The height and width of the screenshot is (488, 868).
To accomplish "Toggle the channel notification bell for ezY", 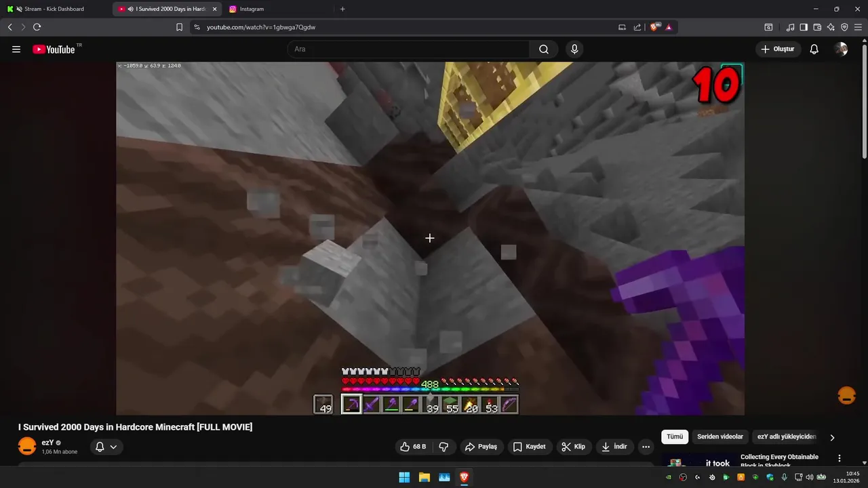I will [x=100, y=447].
